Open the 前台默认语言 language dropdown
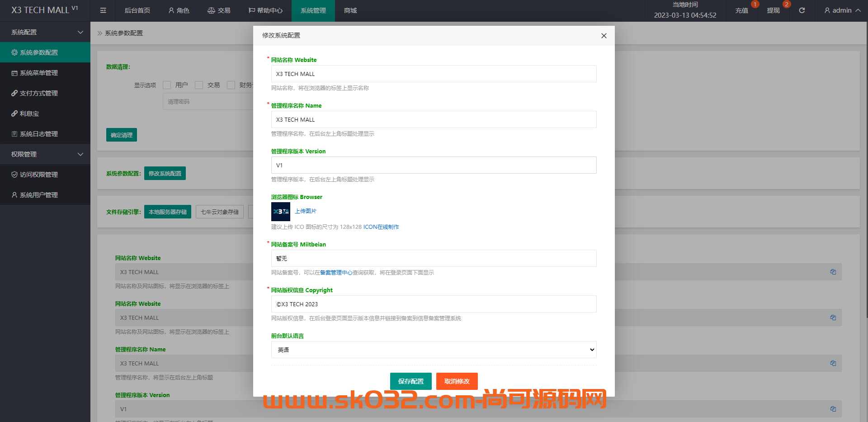Image resolution: width=868 pixels, height=422 pixels. tap(434, 350)
